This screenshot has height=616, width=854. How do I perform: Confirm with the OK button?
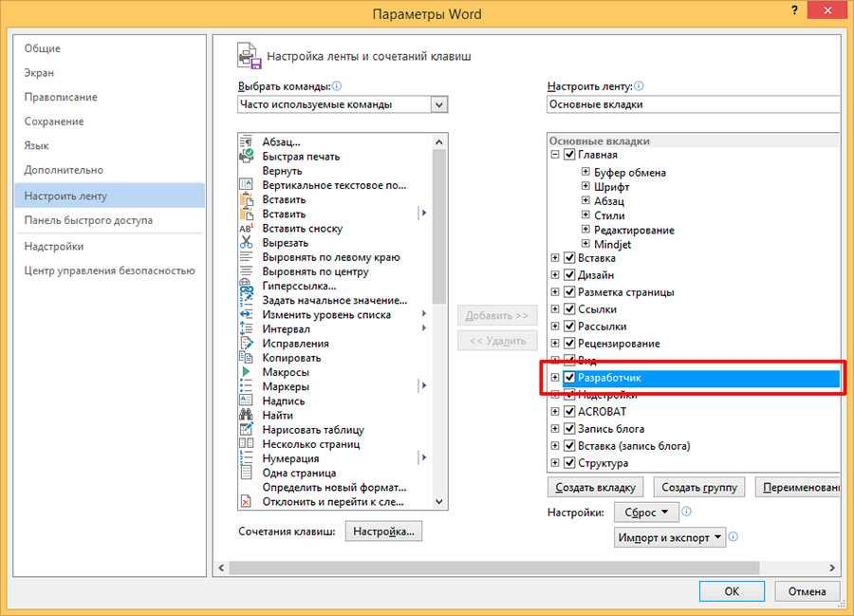click(x=732, y=591)
